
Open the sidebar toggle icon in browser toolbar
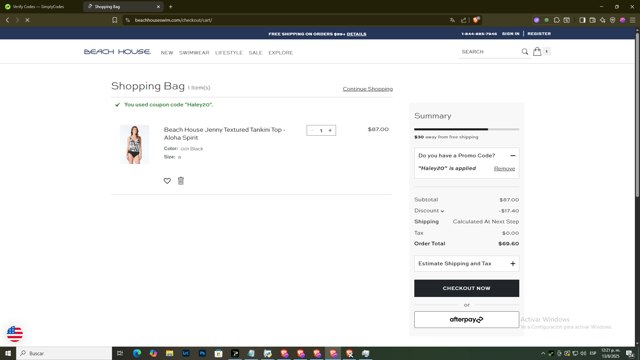click(x=582, y=20)
